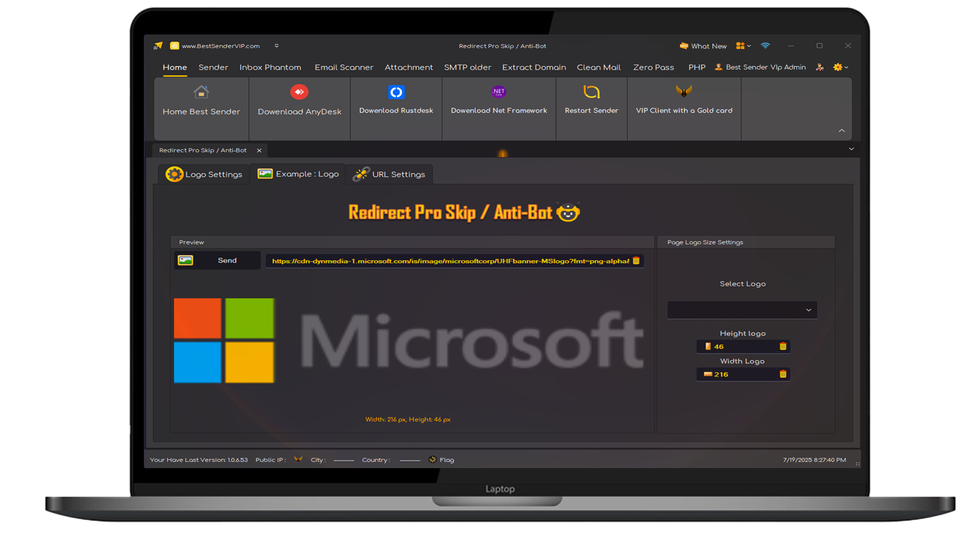Viewport: 980px width, 537px height.
Task: Click the chain link icon on URL Settings
Action: pos(361,174)
